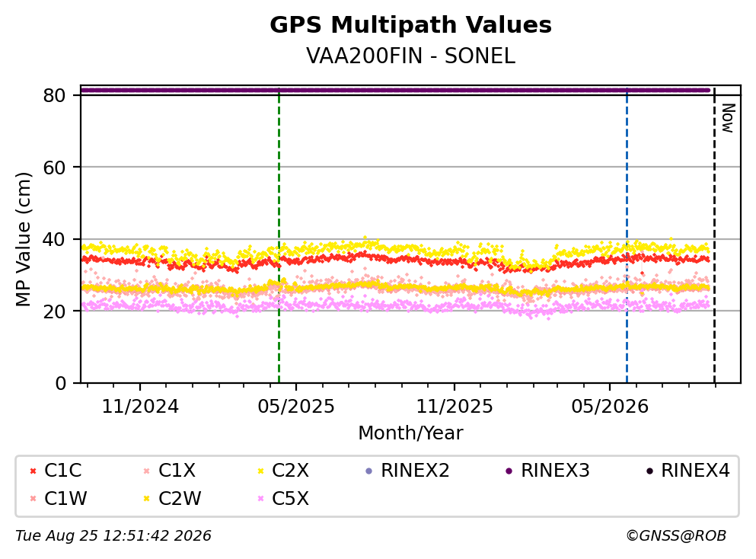
Task: Click the green dashed vertical marker line
Action: click(279, 236)
